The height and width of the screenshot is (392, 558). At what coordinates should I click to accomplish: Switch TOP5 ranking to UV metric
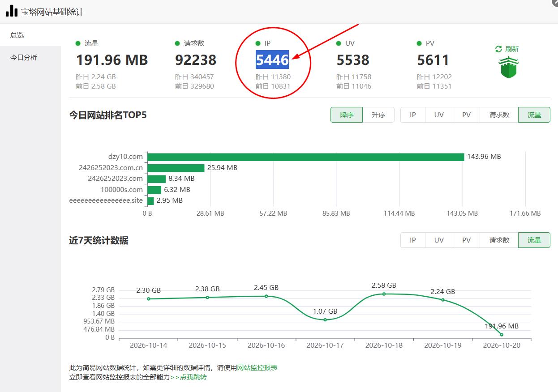coord(439,115)
